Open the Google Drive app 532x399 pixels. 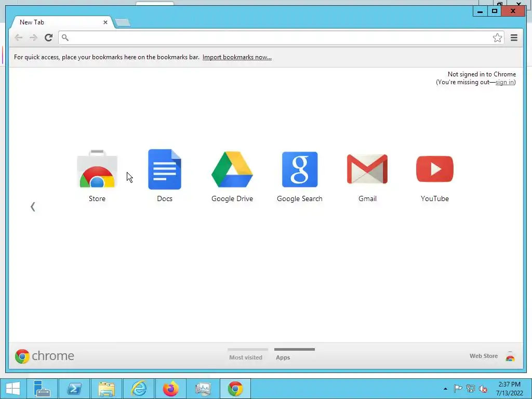click(232, 169)
